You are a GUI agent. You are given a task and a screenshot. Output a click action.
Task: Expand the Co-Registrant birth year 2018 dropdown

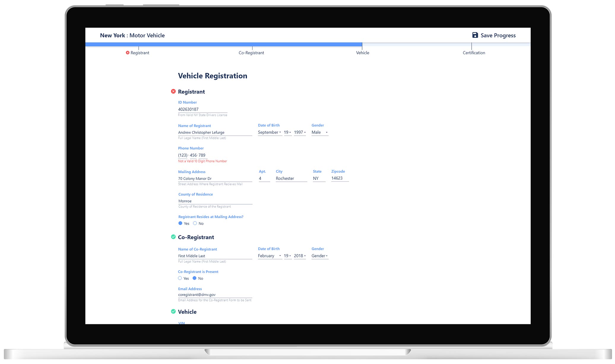click(300, 256)
